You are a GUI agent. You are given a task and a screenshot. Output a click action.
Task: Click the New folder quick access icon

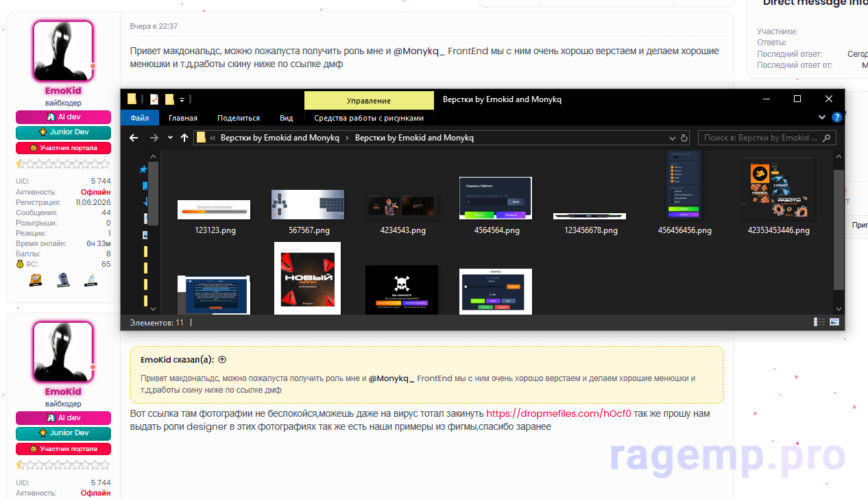pos(169,99)
